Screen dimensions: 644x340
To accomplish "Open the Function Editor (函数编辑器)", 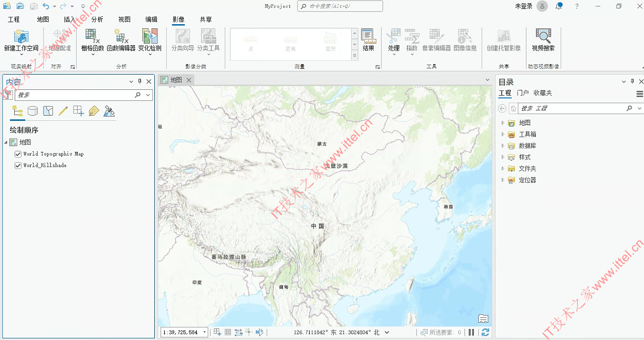I will point(121,40).
